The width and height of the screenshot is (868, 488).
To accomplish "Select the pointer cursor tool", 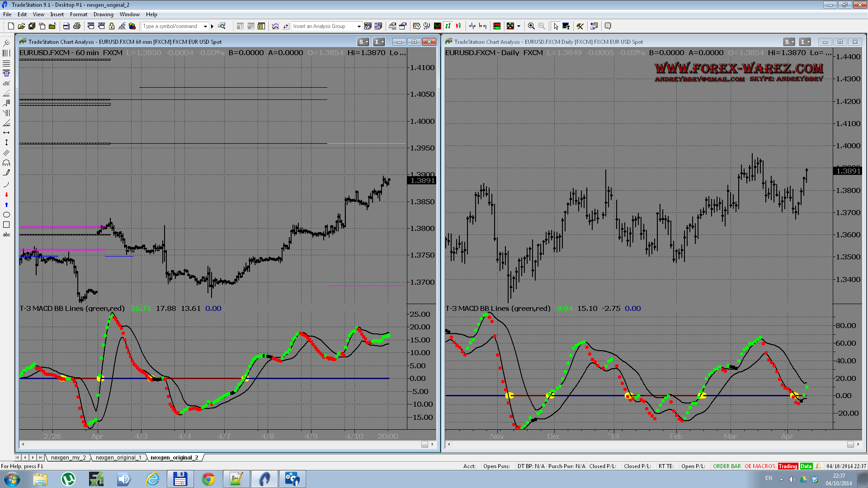I will pos(556,26).
